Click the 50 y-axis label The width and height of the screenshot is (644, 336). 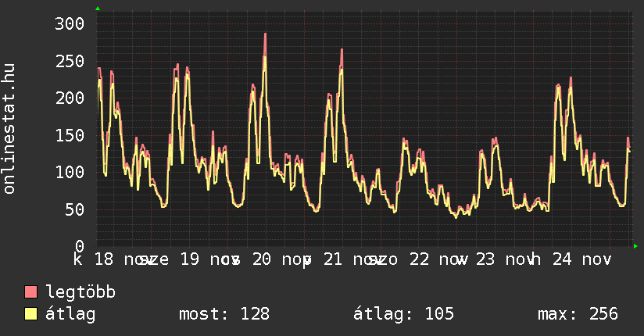point(73,209)
